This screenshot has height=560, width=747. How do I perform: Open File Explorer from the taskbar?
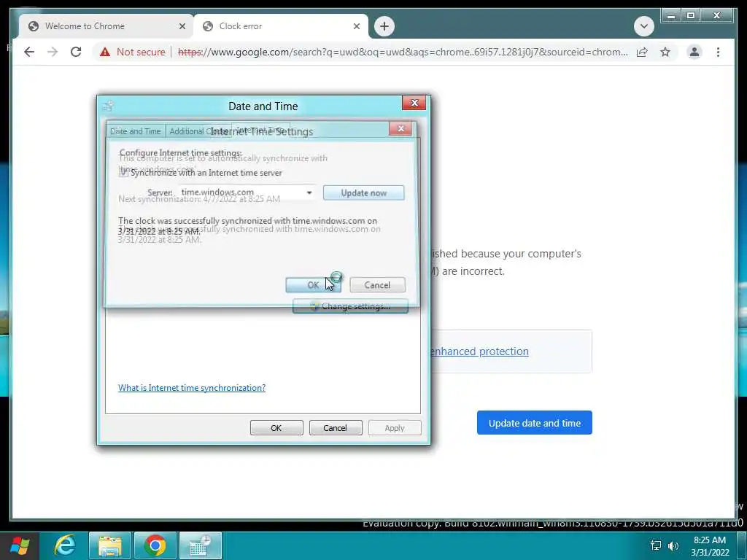(110, 545)
